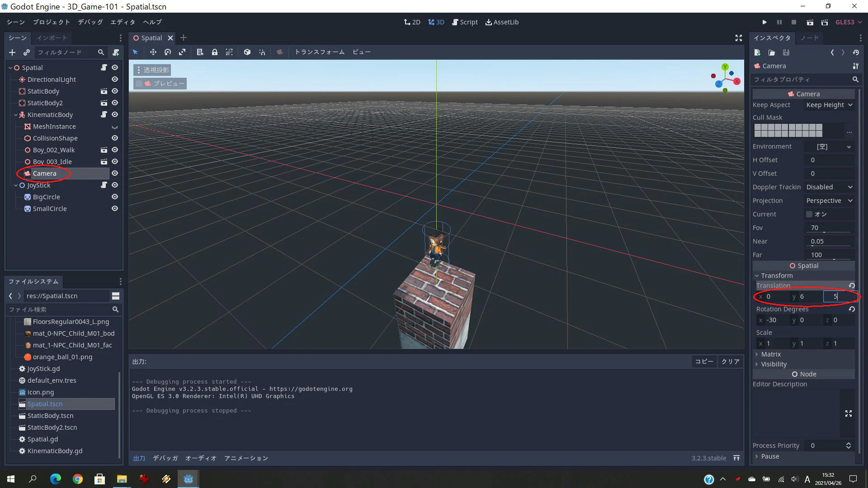Screen dimensions: 868x488
Task: Click the Google Chrome taskbar icon
Action: point(78,479)
